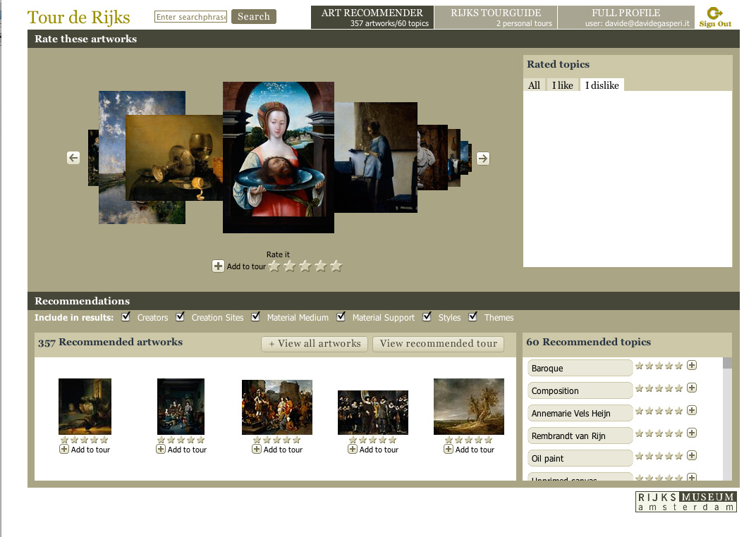Open the Rembrandt van Rijn topic
Viewport: 756px width, 537px height.
(x=580, y=436)
